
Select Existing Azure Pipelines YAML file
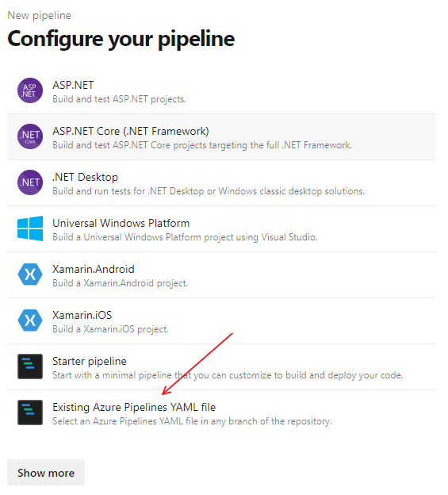(x=134, y=407)
